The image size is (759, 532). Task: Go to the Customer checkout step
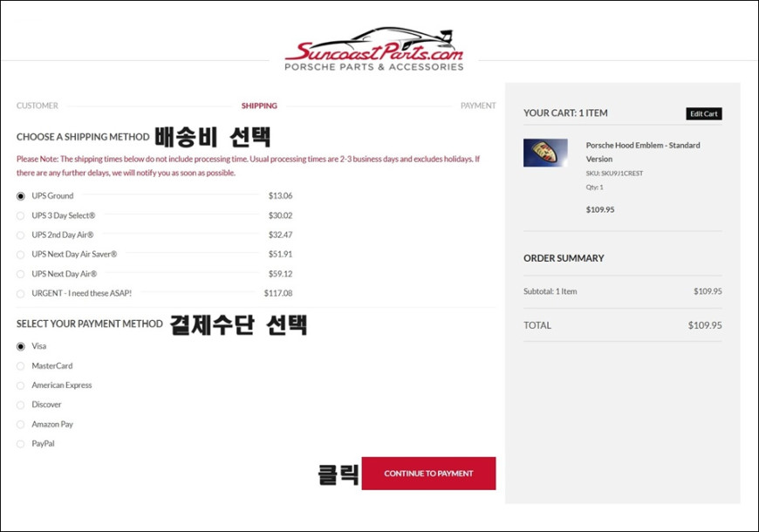coord(38,106)
